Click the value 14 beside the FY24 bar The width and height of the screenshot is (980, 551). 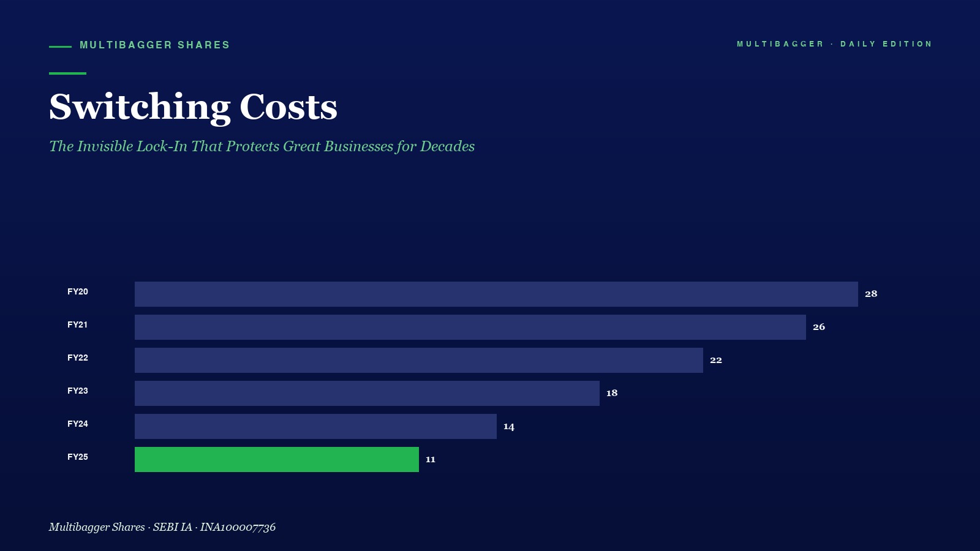(x=509, y=427)
